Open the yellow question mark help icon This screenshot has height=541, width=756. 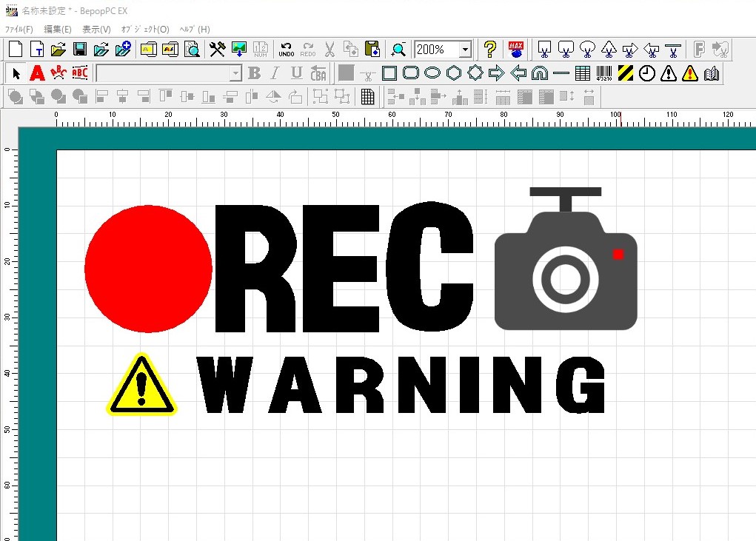point(489,50)
